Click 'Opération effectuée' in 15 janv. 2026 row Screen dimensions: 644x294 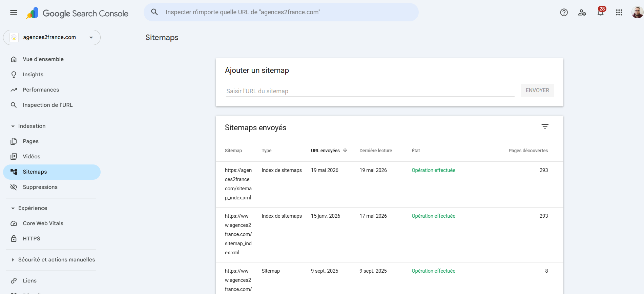433,216
